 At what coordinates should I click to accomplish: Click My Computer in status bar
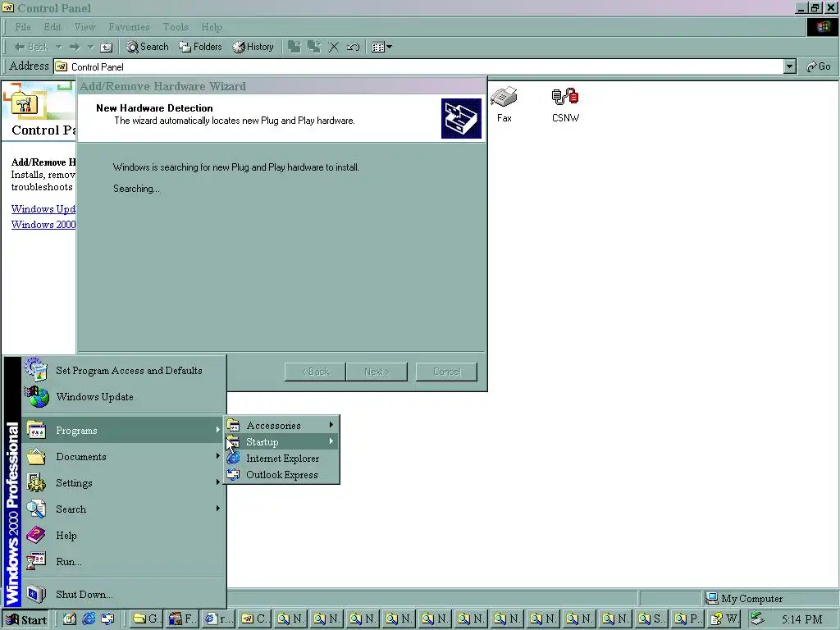tap(744, 598)
